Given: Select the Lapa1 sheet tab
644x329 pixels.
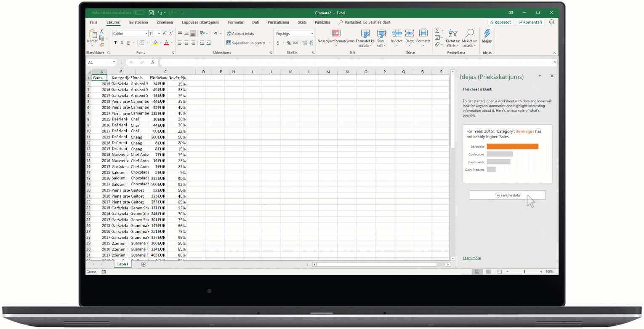Looking at the screenshot, I should click(123, 264).
